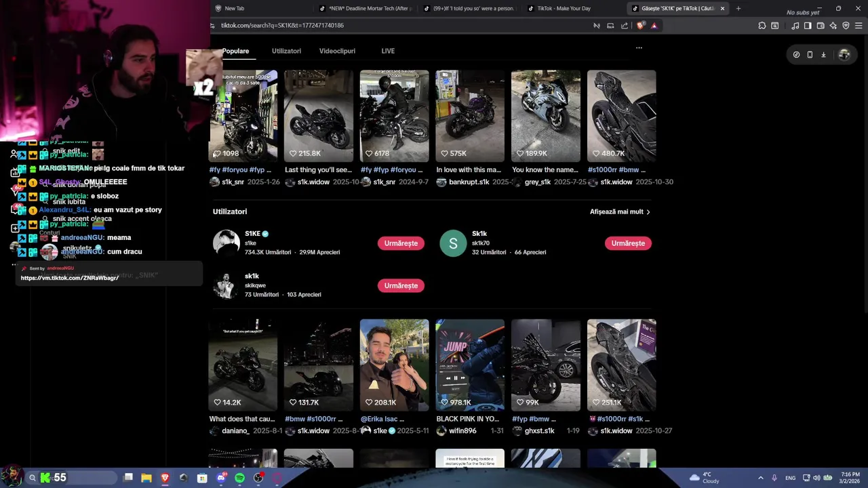Viewport: 868px width, 488px height.
Task: Click the ENG language indicator
Action: click(x=790, y=478)
